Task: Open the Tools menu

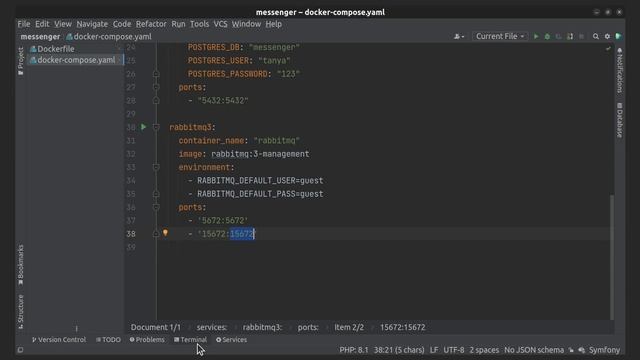Action: tap(200, 24)
